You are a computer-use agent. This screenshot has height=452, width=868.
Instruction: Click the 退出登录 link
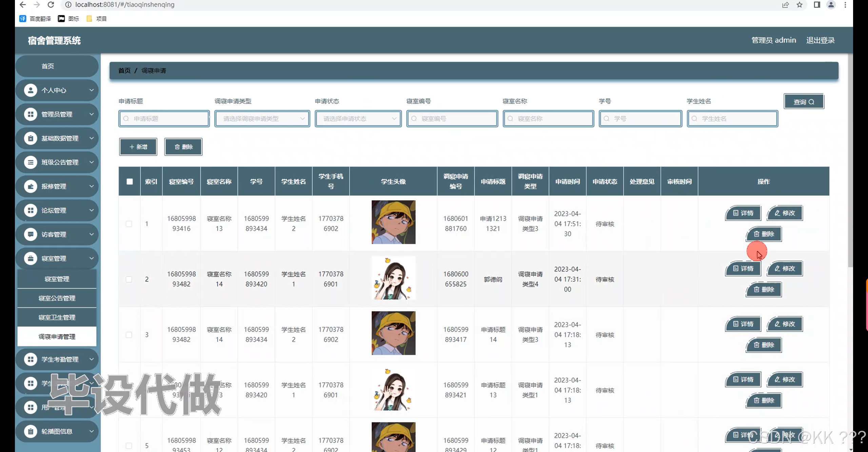[820, 40]
